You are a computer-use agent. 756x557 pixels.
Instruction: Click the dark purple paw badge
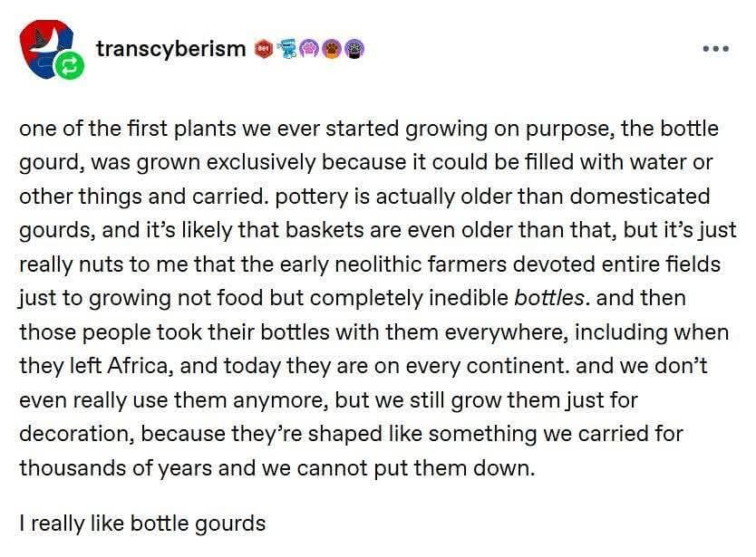coord(354,49)
